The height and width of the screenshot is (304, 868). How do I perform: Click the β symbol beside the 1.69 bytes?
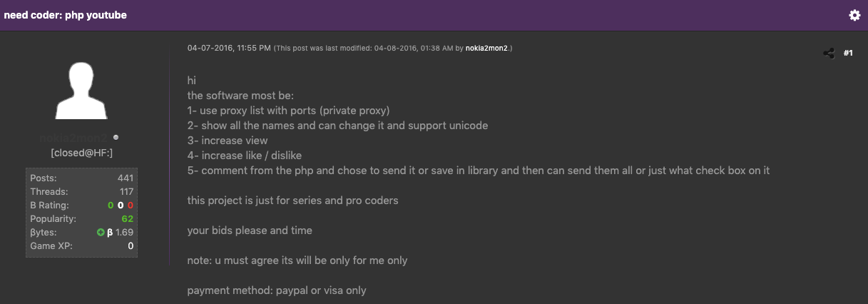(x=110, y=232)
